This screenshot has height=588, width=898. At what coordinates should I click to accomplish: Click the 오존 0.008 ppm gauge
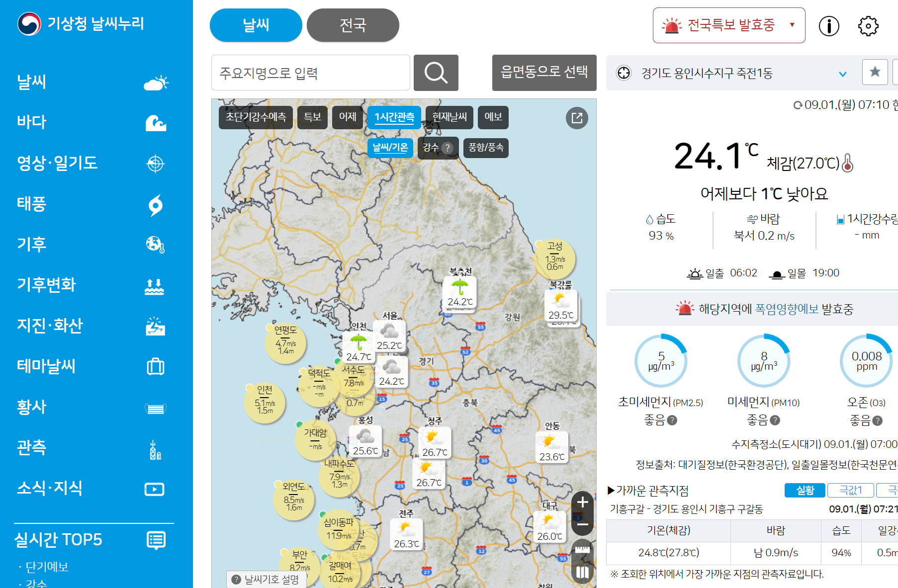click(x=867, y=361)
